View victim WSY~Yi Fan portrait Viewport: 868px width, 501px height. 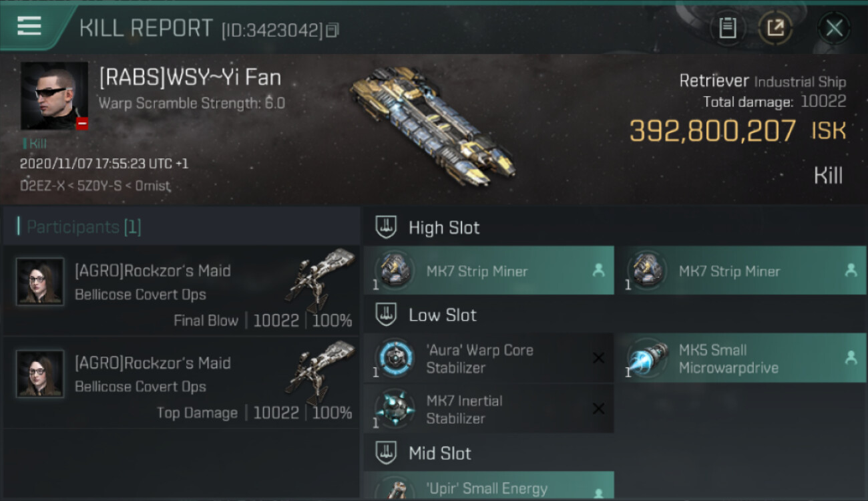coord(54,96)
